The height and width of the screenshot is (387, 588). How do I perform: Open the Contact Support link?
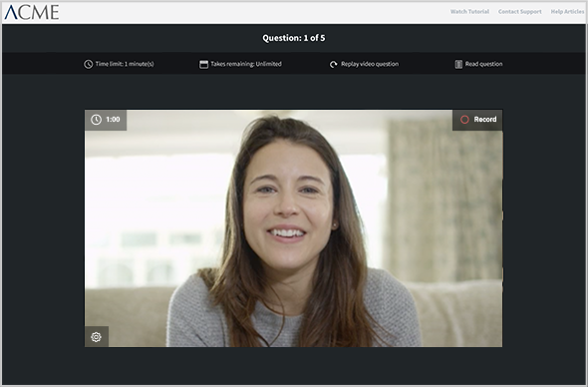520,12
